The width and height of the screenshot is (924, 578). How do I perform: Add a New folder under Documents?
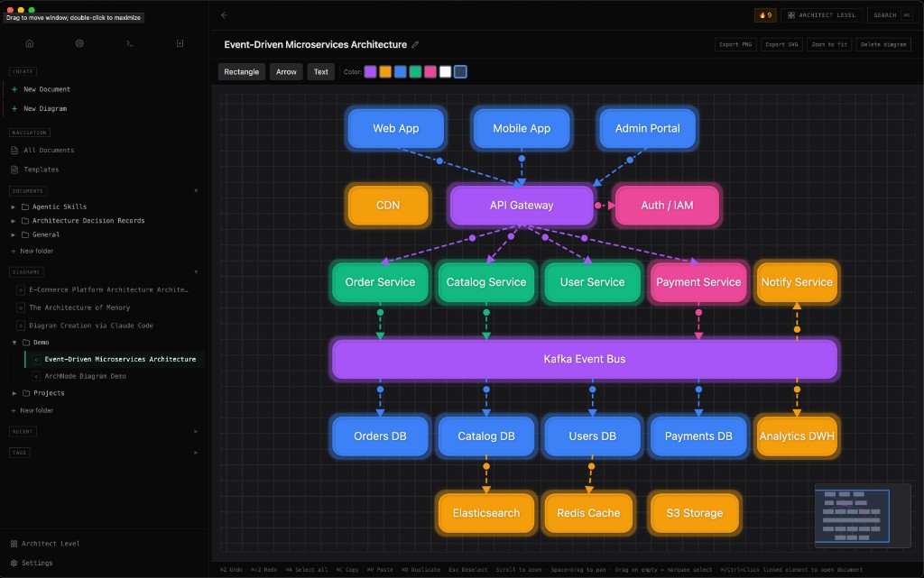[x=33, y=252]
